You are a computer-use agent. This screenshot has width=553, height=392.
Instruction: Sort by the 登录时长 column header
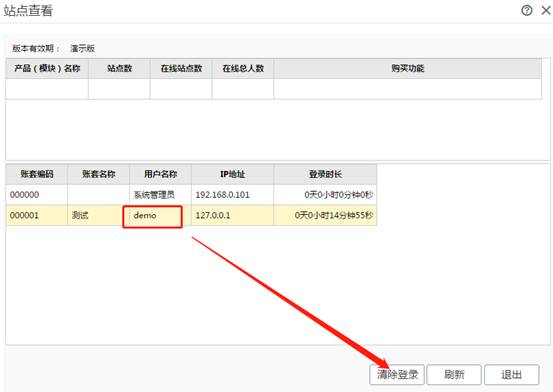click(x=325, y=174)
